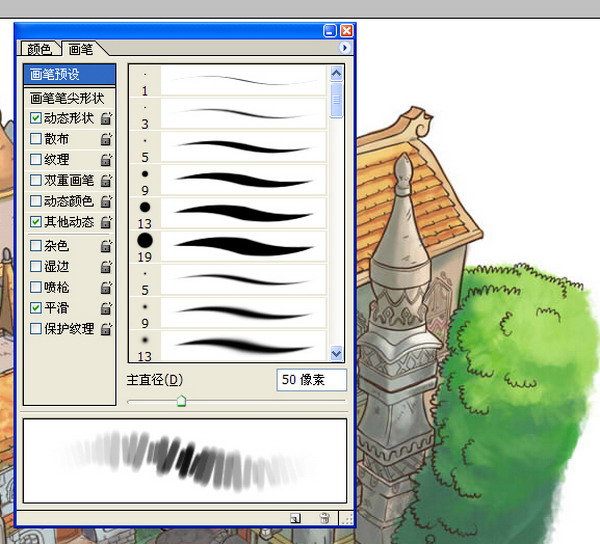The height and width of the screenshot is (544, 600).
Task: Select 画笔预设 option
Action: (x=69, y=74)
